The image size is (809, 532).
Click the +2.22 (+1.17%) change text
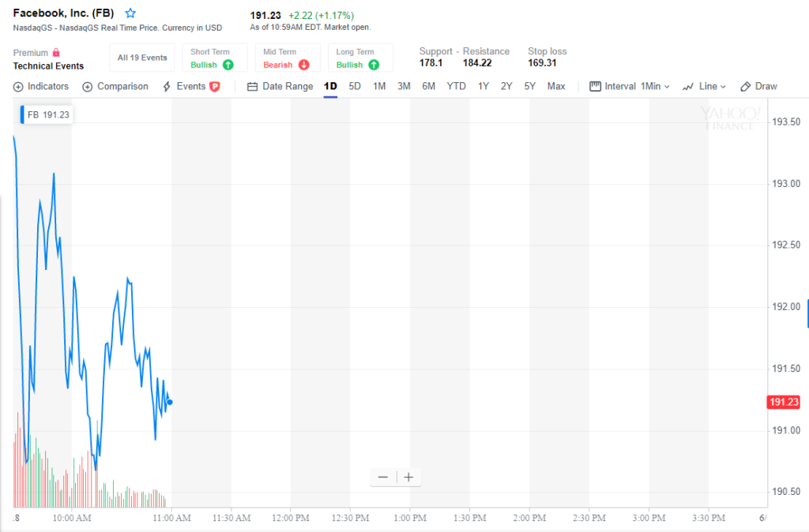tap(321, 16)
